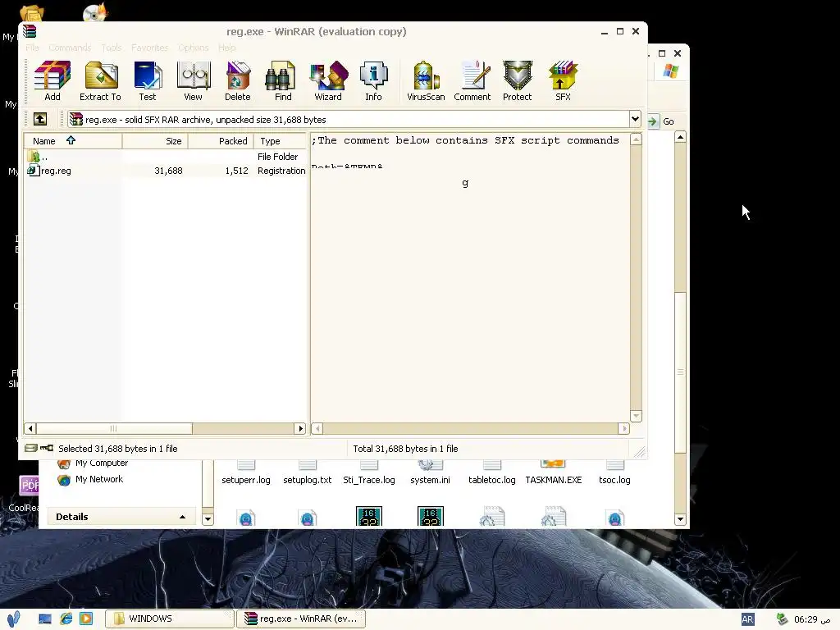Launch Internet Explorer from quick launch
840x630 pixels.
[66, 619]
